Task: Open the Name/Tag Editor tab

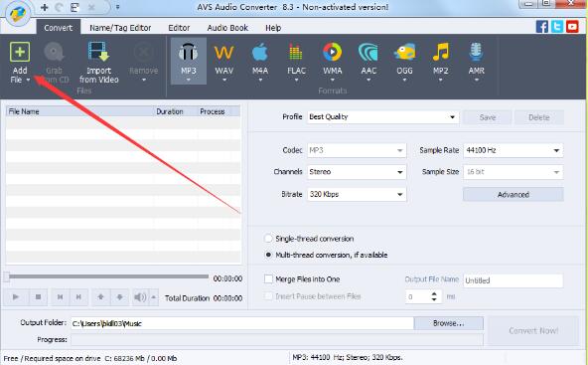Action: click(x=120, y=28)
